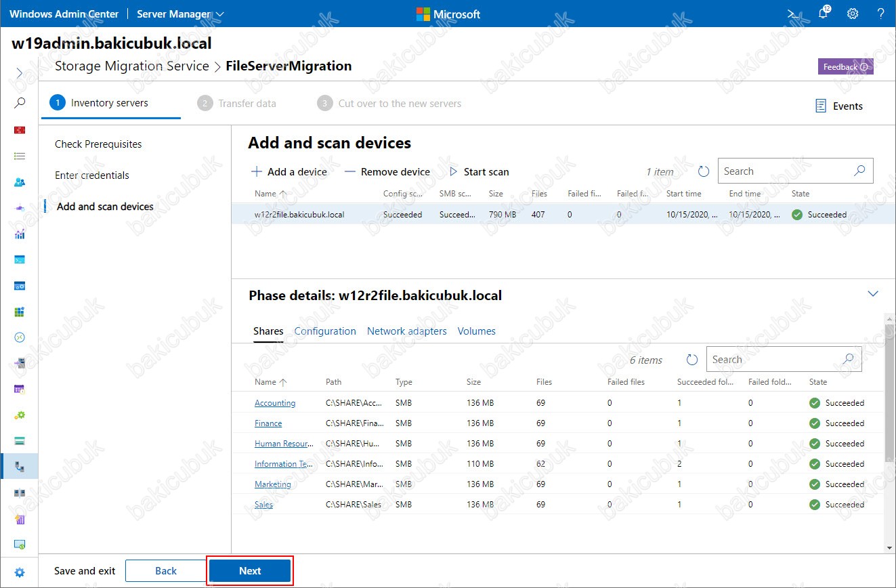
Task: Open the notifications bell
Action: click(823, 14)
